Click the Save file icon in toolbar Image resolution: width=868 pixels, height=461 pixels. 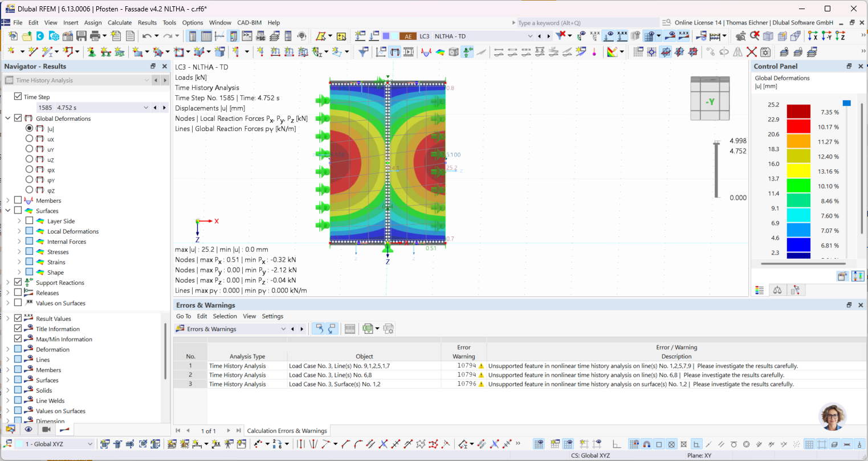(x=81, y=36)
